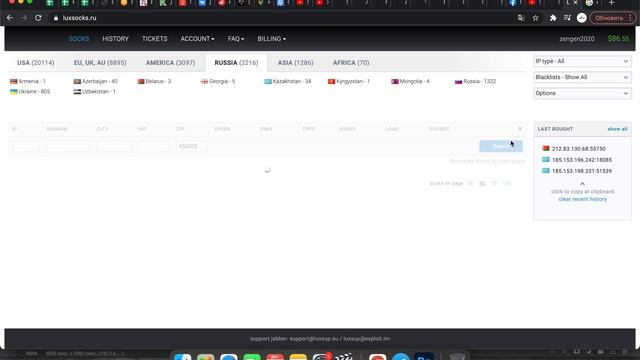Select the RUSSIA (2216) tab
640x360 pixels.
tap(236, 63)
